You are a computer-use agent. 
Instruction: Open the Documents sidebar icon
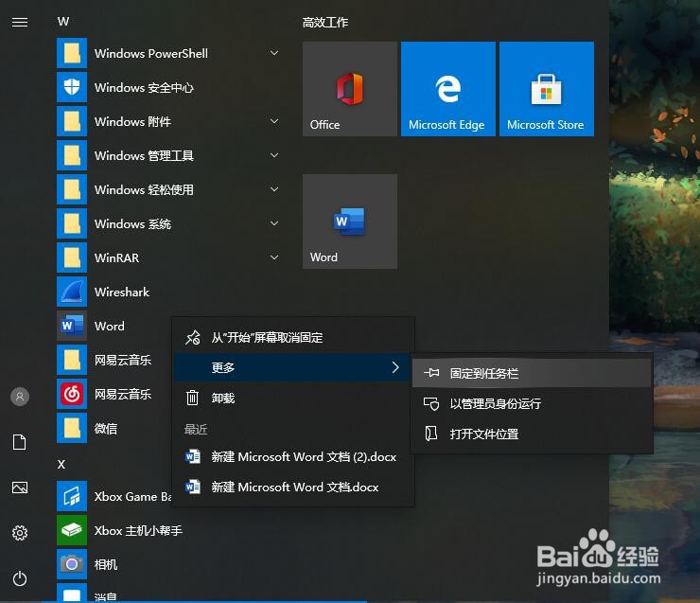pyautogui.click(x=20, y=442)
